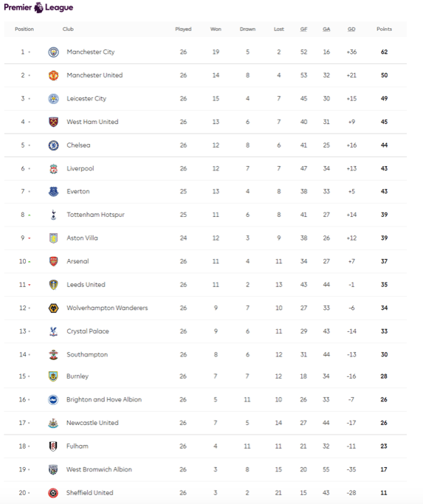Viewport: 423px width, 504px height.
Task: Click the Premier League logo
Action: (x=38, y=7)
